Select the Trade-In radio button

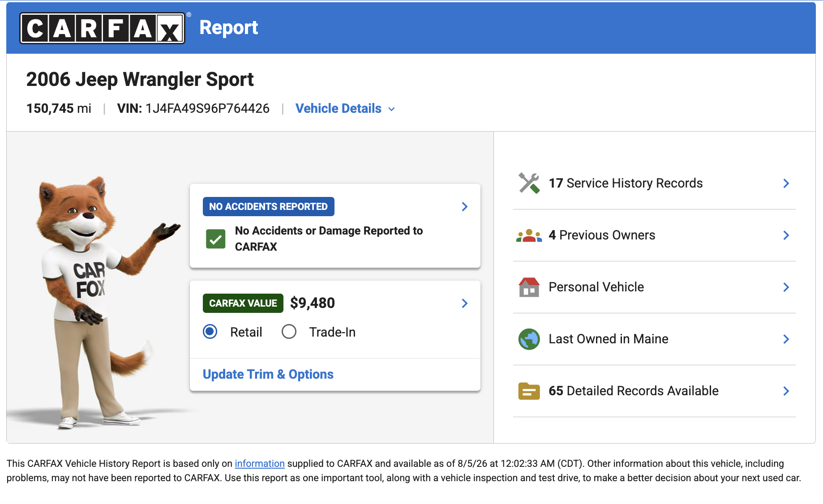coord(289,332)
